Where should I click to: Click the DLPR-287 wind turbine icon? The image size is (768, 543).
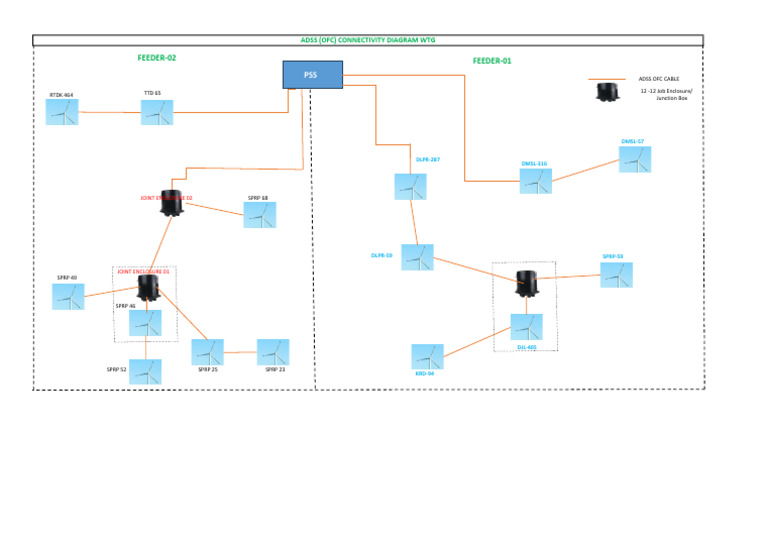(410, 187)
